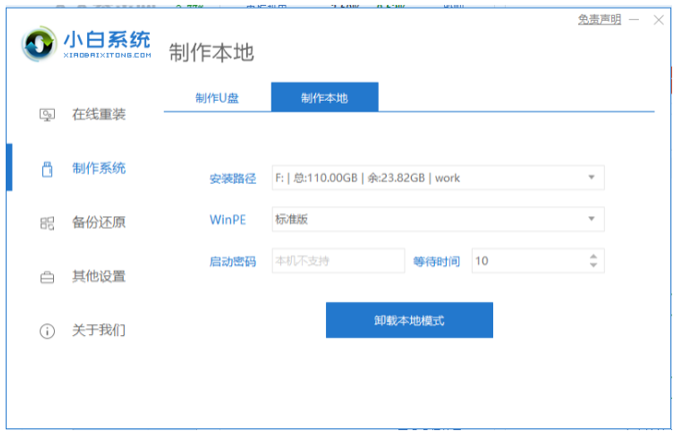Select the 备份还原 sidebar icon

coord(46,222)
